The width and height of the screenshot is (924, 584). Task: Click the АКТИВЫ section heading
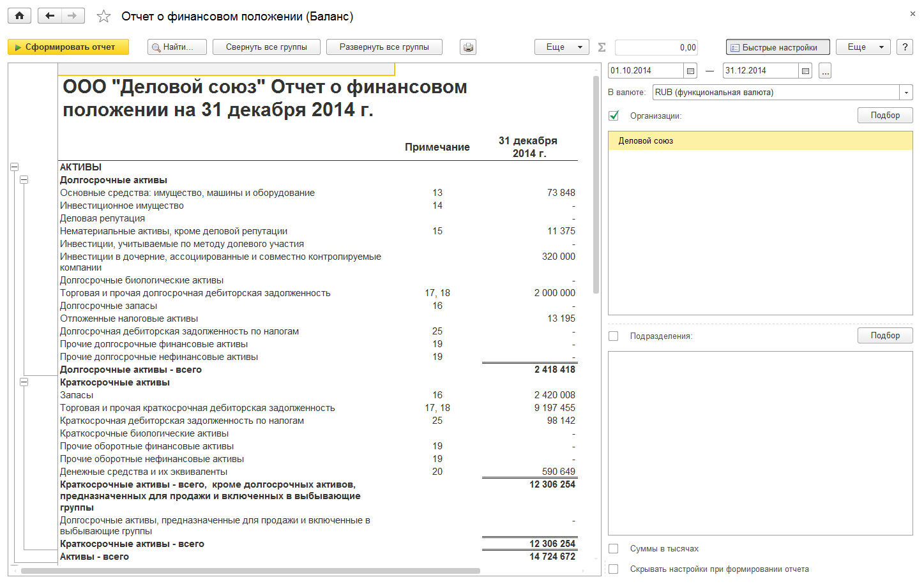click(x=80, y=167)
